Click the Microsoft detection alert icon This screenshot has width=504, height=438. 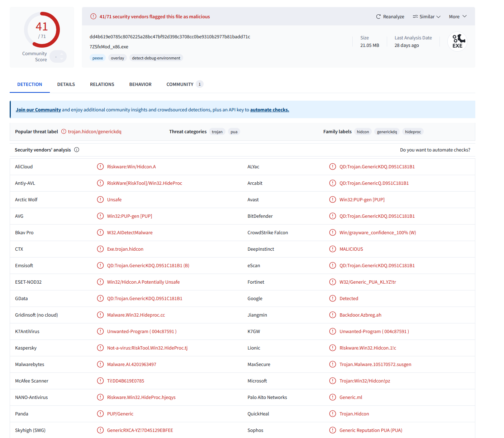coord(333,381)
